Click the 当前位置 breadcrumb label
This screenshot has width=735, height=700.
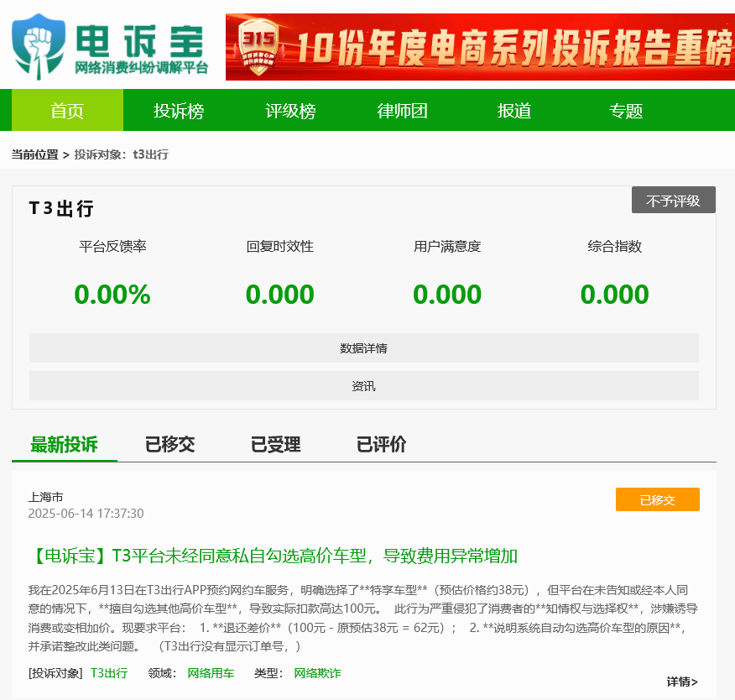pyautogui.click(x=34, y=154)
